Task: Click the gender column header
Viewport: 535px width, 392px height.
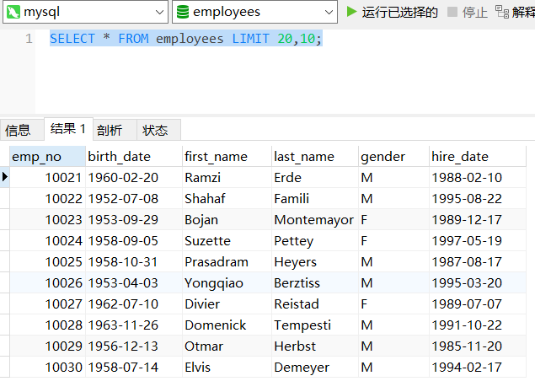Action: pos(393,157)
